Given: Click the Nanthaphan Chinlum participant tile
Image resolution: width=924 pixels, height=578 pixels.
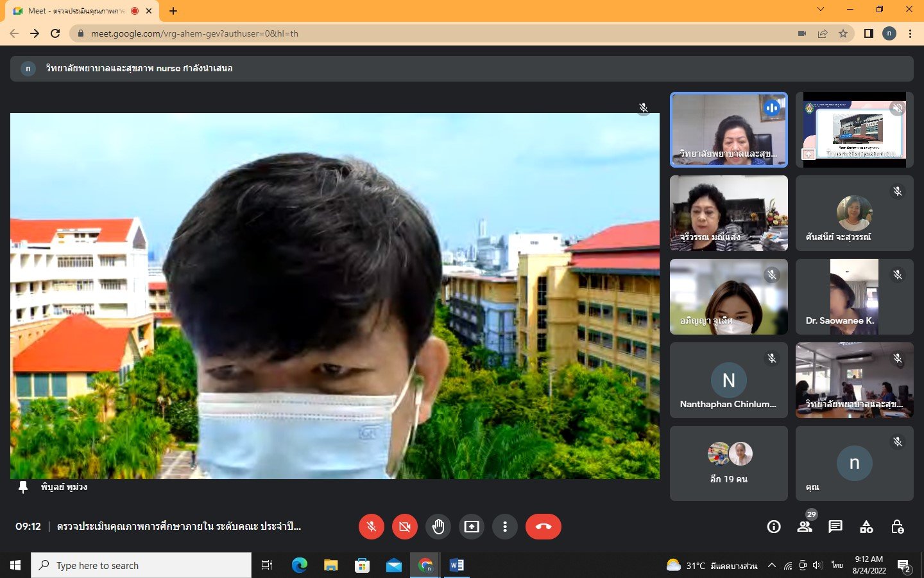Looking at the screenshot, I should click(x=728, y=380).
